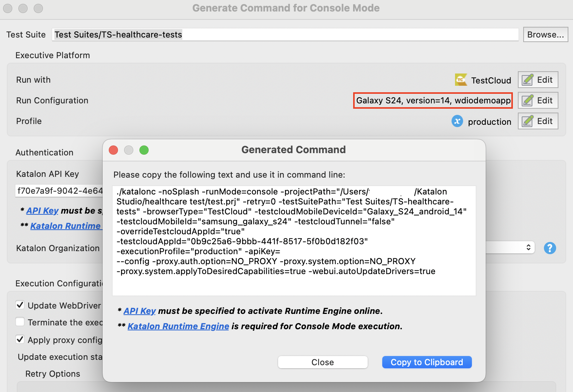Copy the generated command to clipboard
This screenshot has width=573, height=392.
point(426,362)
